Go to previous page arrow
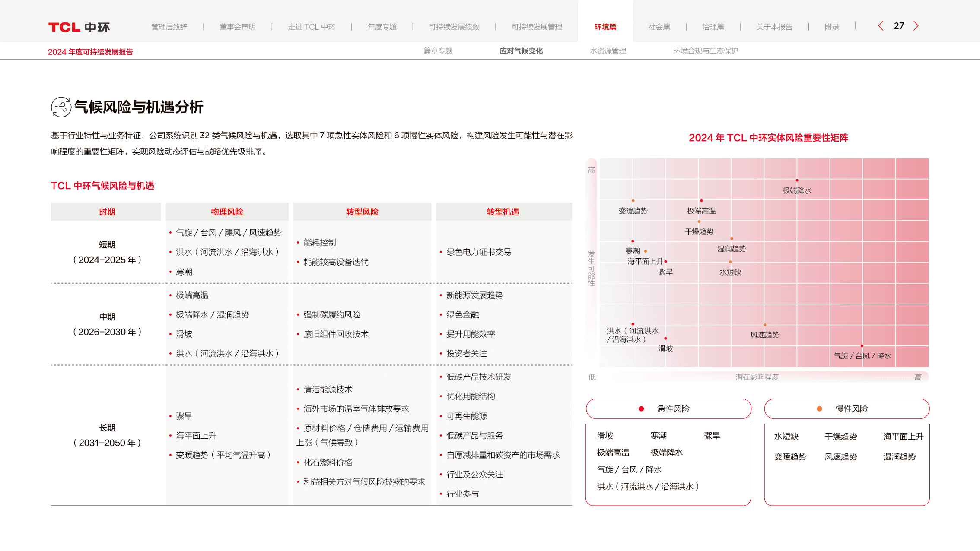Screen dimensions: 980x551 pyautogui.click(x=881, y=26)
